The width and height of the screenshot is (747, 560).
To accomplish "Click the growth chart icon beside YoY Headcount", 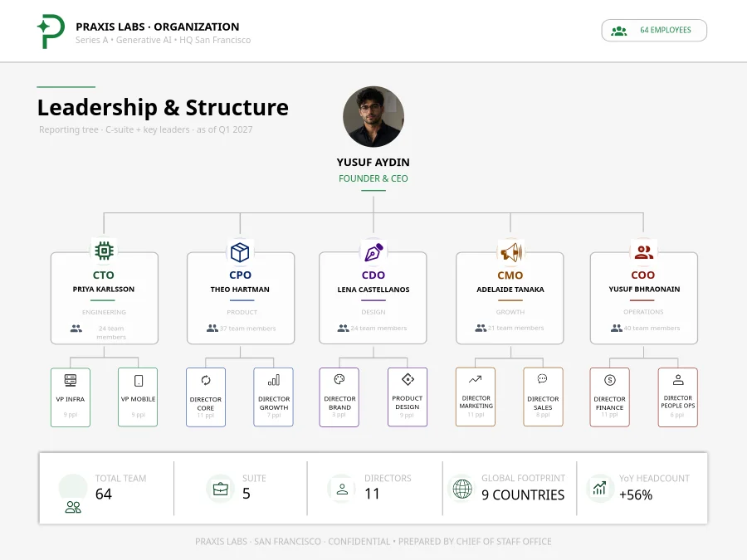I will coord(599,488).
